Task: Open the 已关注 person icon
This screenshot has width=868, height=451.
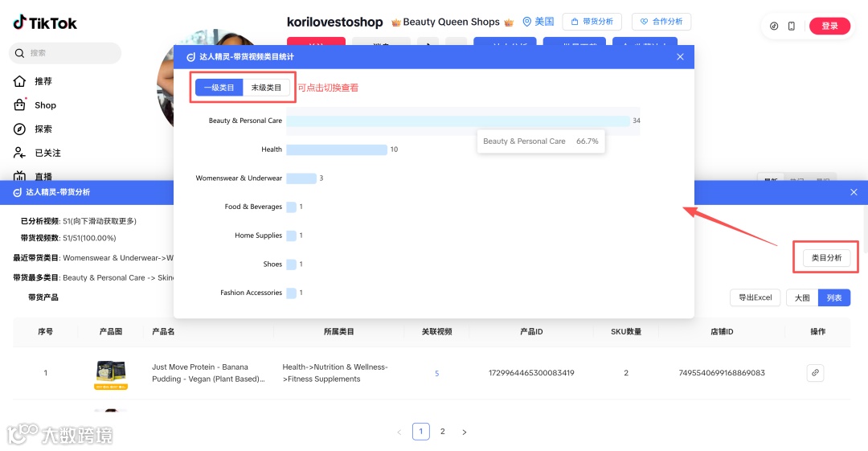Action: [19, 153]
